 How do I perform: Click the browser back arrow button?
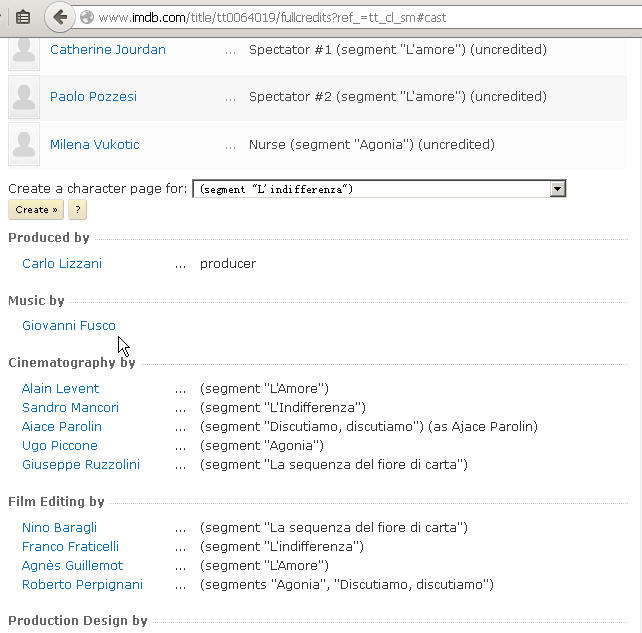tap(60, 17)
